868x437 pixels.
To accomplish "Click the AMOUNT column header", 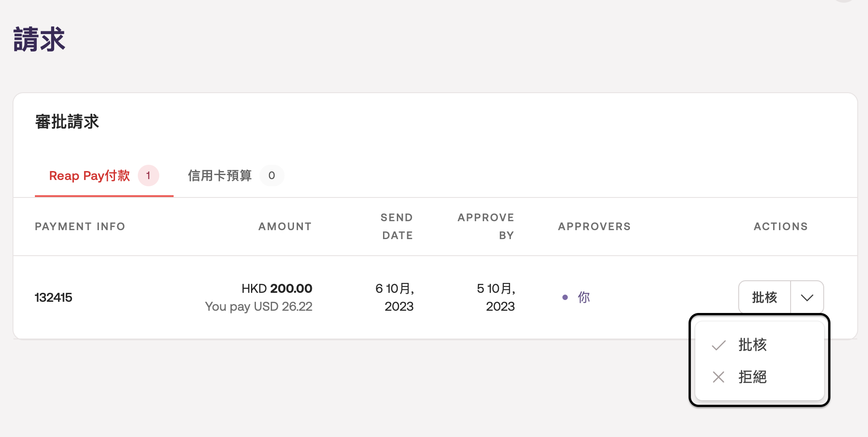I will coord(285,227).
